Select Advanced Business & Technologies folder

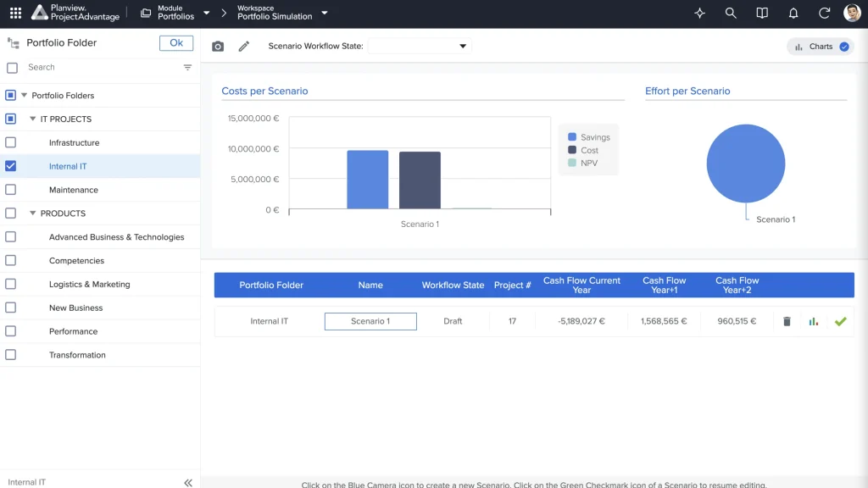pos(116,237)
